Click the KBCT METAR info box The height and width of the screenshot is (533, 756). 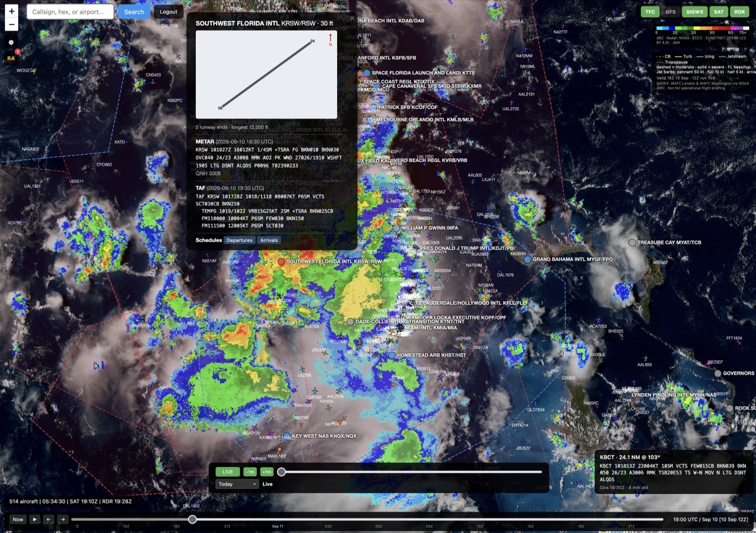(x=674, y=472)
